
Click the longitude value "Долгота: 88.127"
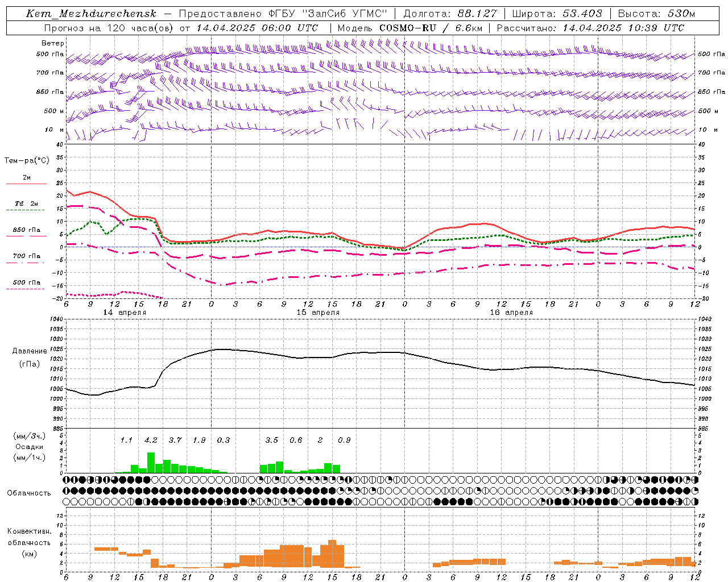tap(450, 14)
